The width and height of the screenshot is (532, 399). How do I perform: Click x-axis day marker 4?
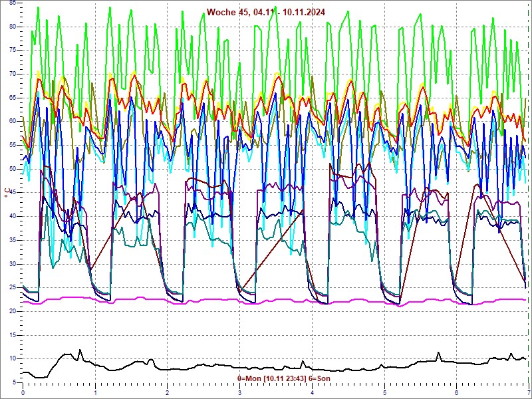point(312,393)
